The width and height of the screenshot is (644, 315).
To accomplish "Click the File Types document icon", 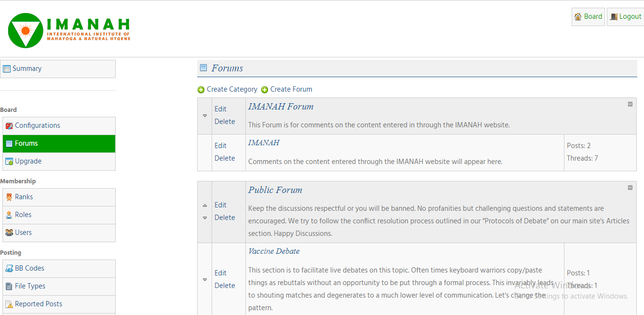I will click(9, 286).
